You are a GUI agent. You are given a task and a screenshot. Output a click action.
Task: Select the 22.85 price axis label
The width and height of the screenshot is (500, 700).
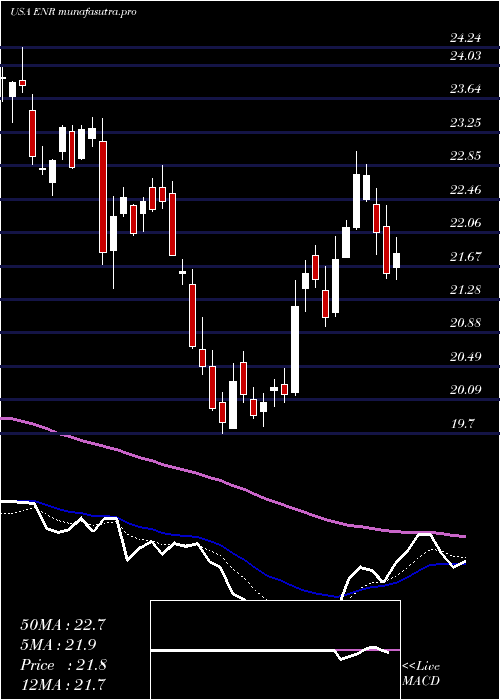pos(465,156)
